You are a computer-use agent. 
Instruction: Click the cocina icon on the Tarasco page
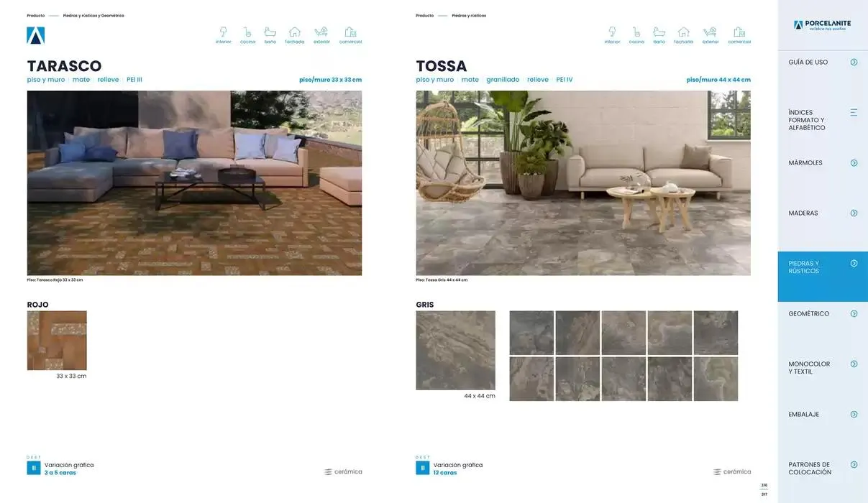247,32
